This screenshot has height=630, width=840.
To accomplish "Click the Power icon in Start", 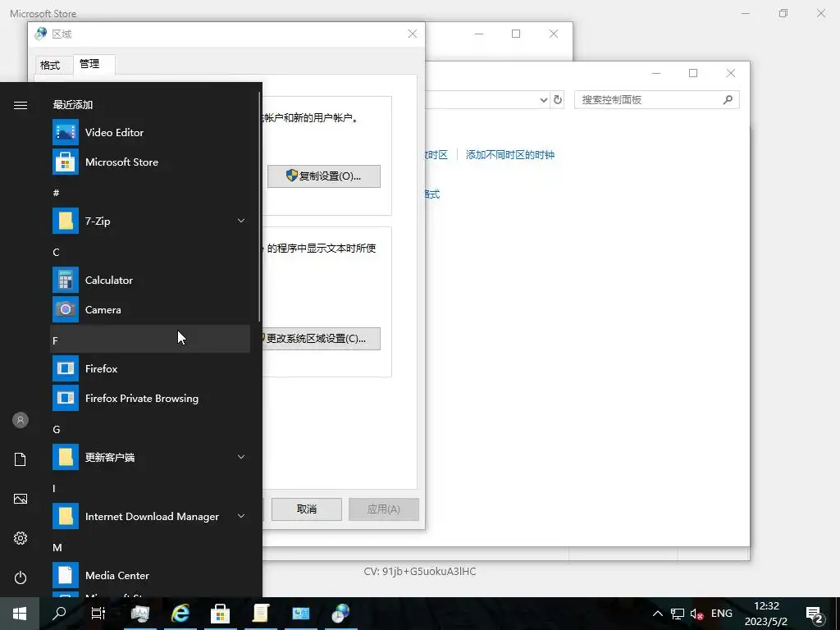I will pos(21,577).
